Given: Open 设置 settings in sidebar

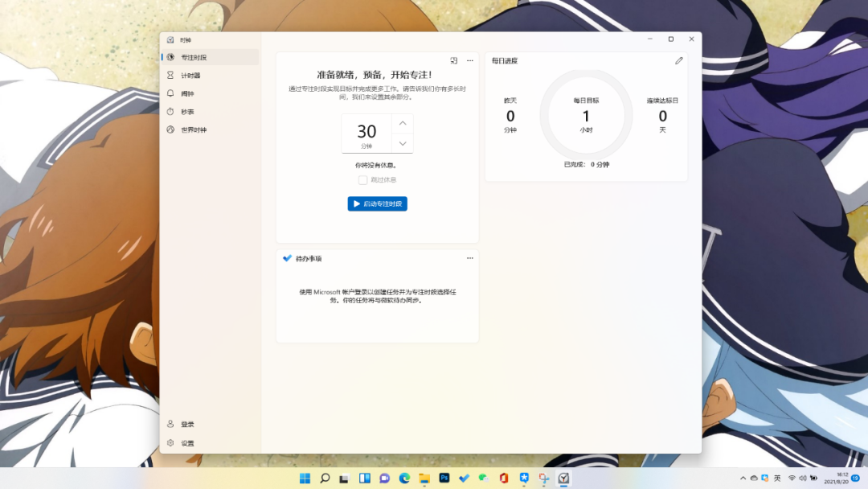Looking at the screenshot, I should (211, 443).
